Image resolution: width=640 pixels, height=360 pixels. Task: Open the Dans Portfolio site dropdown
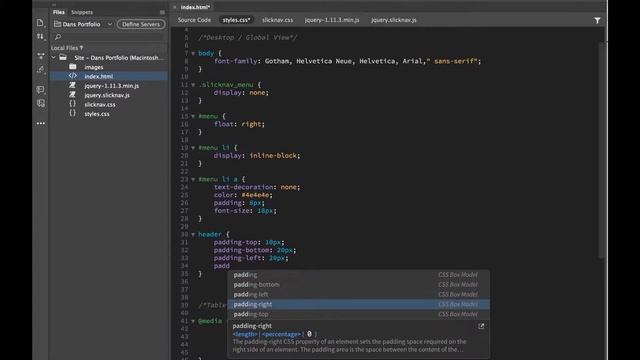pos(83,24)
